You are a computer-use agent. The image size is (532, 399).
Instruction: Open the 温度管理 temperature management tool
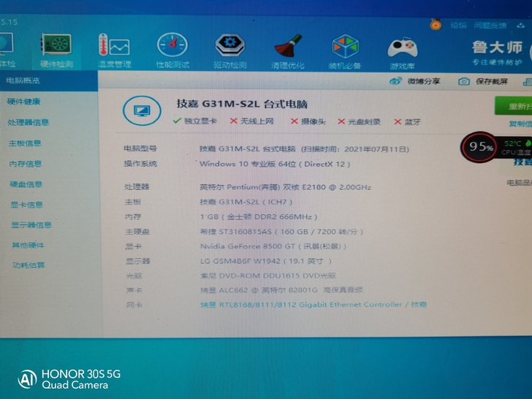[x=114, y=50]
